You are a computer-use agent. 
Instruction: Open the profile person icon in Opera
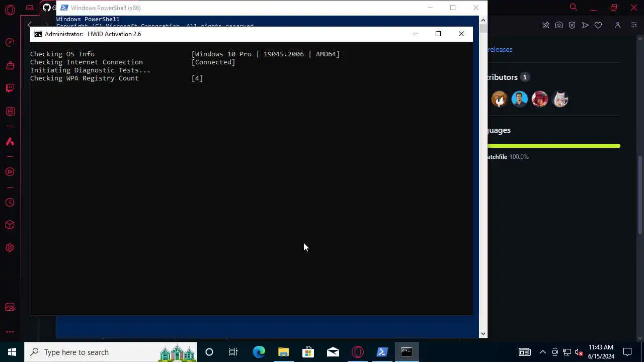pyautogui.click(x=618, y=25)
